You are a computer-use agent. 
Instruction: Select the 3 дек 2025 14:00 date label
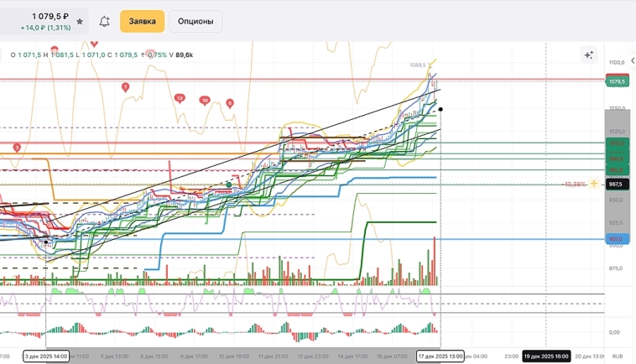pyautogui.click(x=46, y=356)
